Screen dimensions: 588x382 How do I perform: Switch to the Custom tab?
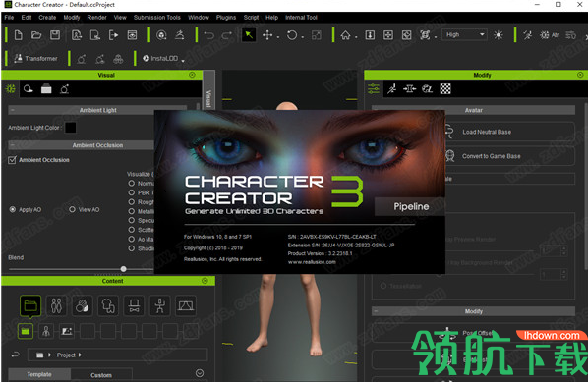101,375
